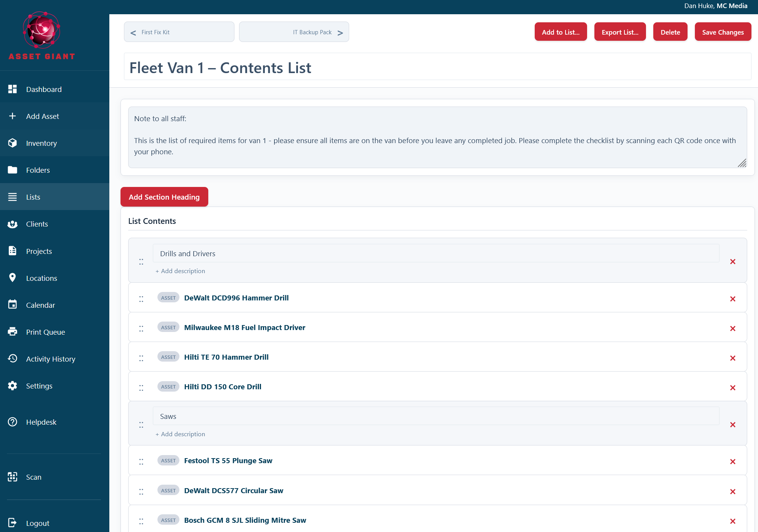Open Milwaukee M18 Fuel Impact Driver
Image resolution: width=758 pixels, height=532 pixels.
(x=244, y=327)
